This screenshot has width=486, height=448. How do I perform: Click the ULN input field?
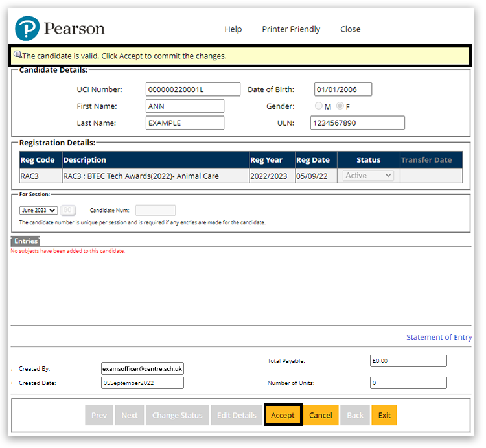click(x=357, y=123)
